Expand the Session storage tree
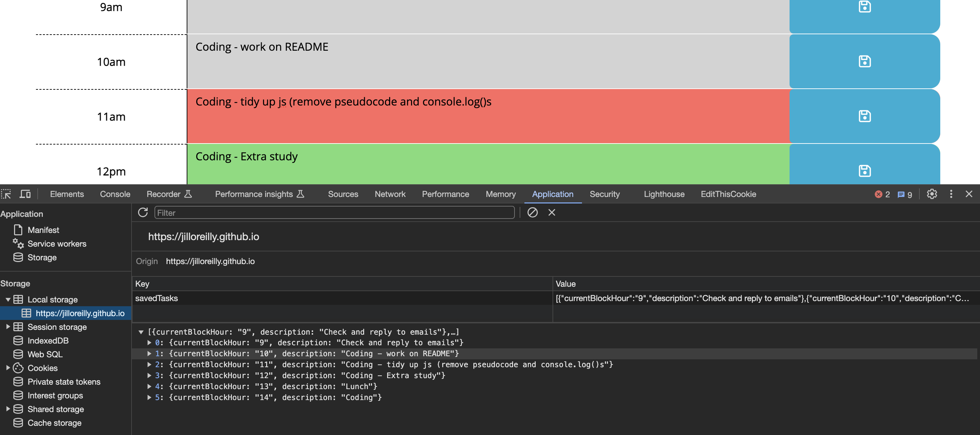 click(8, 327)
